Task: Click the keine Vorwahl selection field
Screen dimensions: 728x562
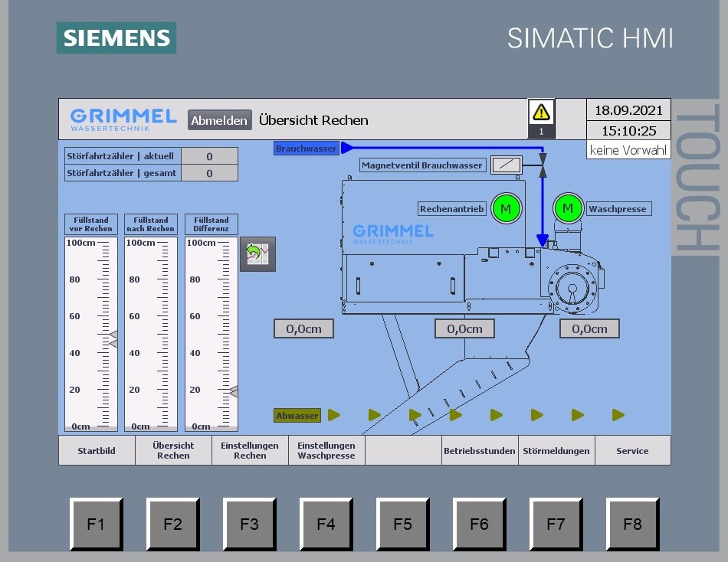Action: tap(628, 150)
